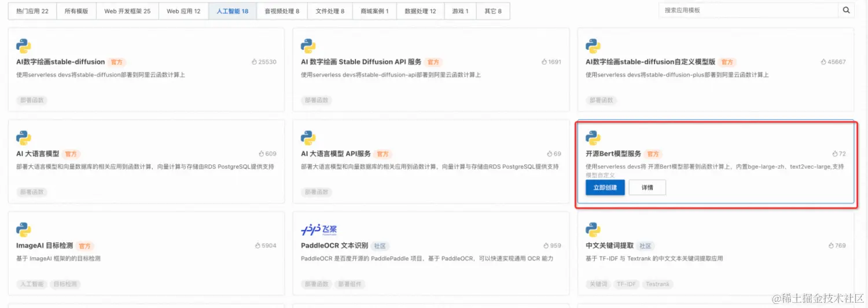Select 人工智能 18 tab
868x308 pixels.
click(x=233, y=11)
